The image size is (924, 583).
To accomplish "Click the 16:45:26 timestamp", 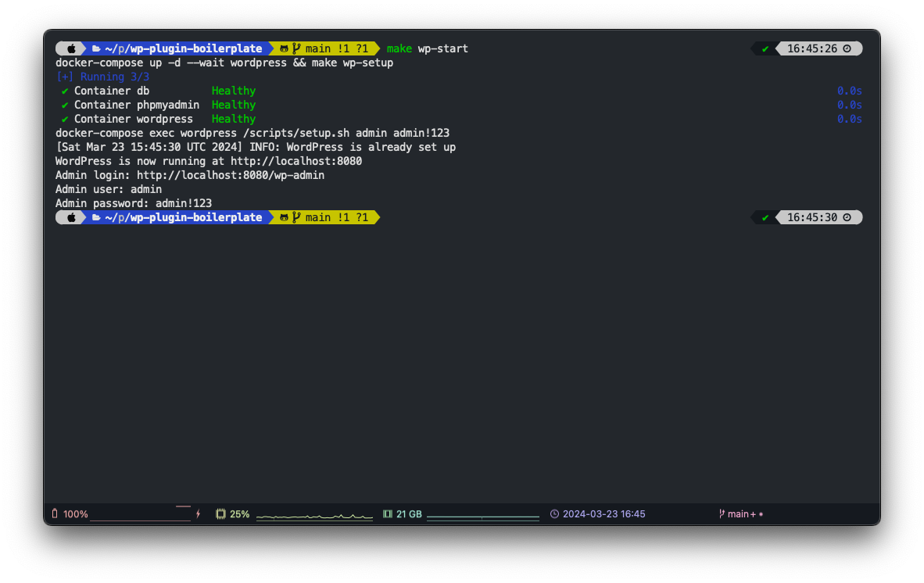I will pos(812,49).
